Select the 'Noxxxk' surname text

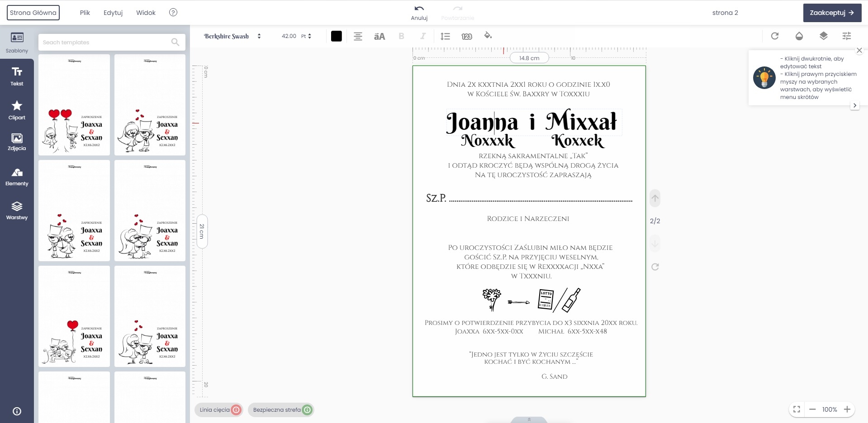pos(488,141)
